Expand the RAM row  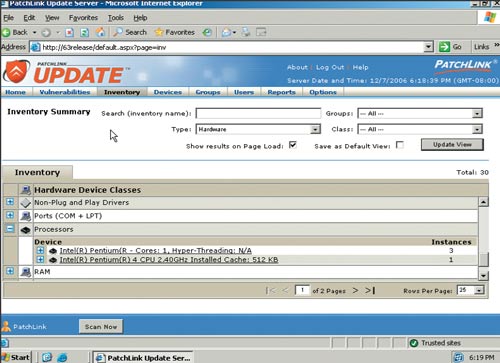[x=10, y=271]
